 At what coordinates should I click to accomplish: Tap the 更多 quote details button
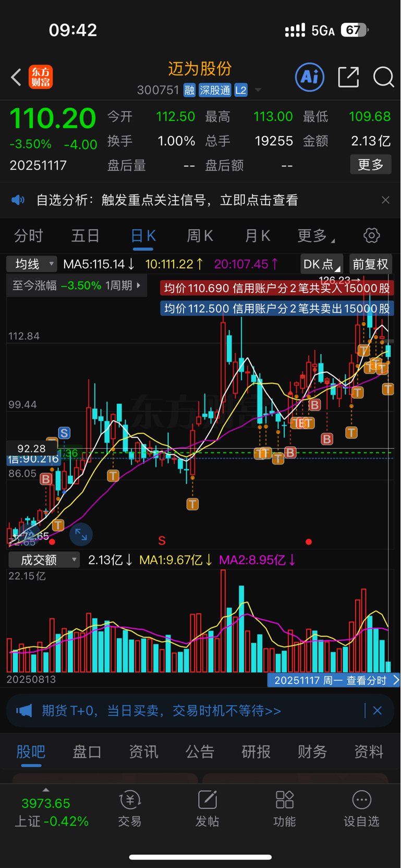click(x=371, y=165)
